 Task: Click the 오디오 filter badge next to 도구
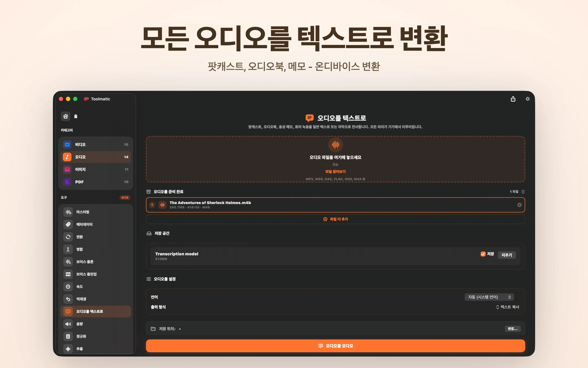pos(125,198)
